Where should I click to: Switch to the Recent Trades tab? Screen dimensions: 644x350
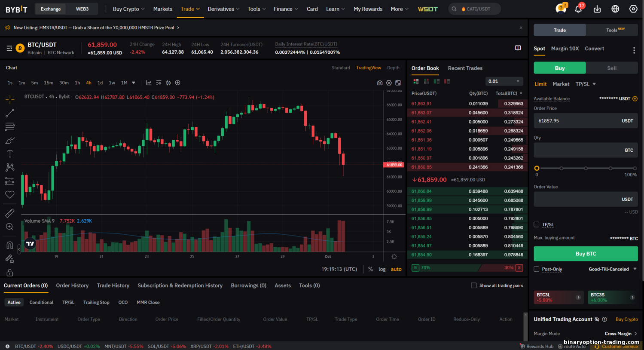click(465, 68)
